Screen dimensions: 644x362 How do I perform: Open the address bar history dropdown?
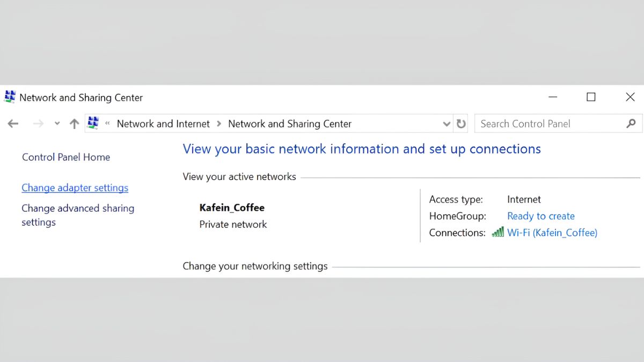[447, 124]
